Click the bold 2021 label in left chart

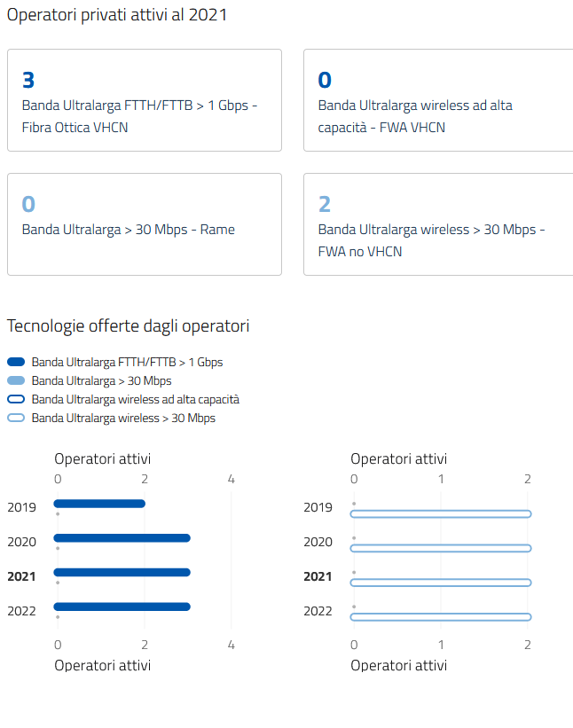(x=21, y=576)
